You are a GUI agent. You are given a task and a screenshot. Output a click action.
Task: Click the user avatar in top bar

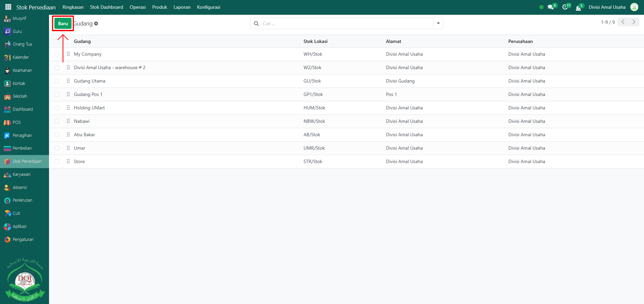(634, 7)
